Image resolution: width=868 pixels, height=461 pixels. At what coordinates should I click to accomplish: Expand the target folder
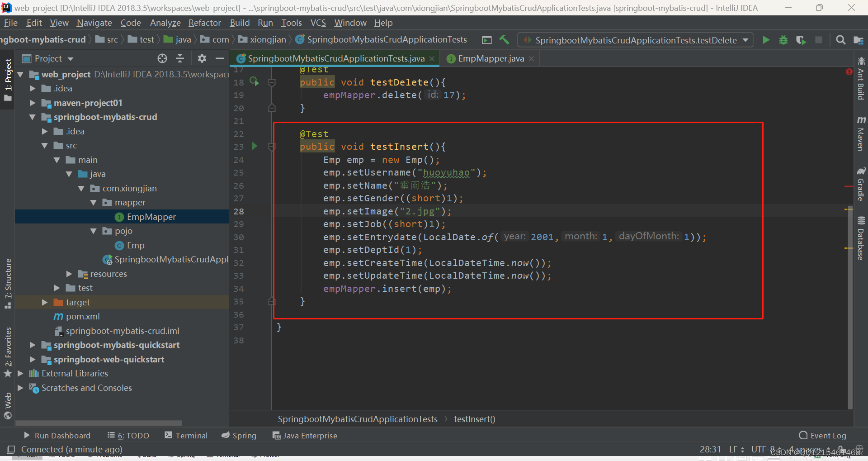coord(44,302)
